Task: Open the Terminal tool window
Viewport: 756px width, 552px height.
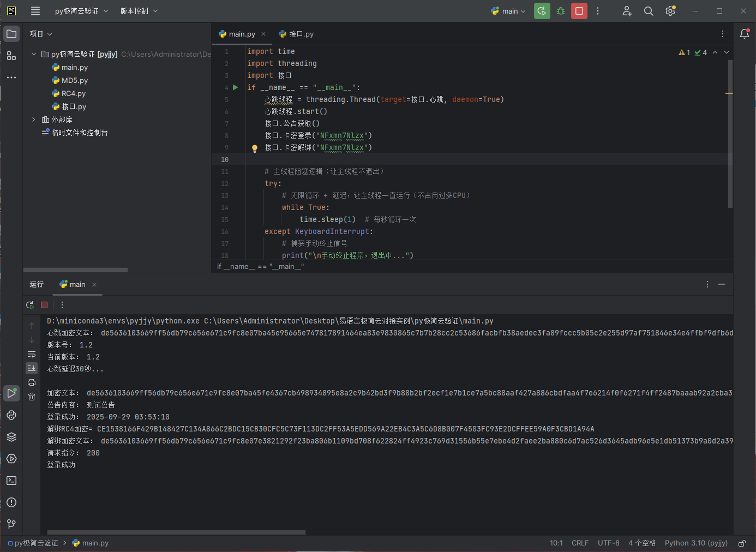Action: pos(11,481)
